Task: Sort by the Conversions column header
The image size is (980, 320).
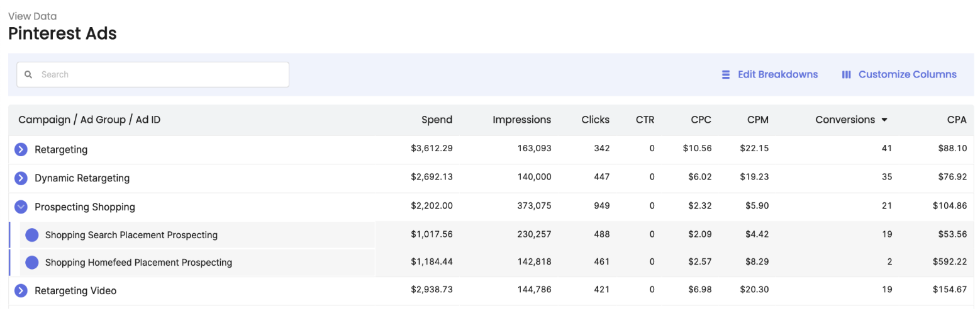Action: (x=845, y=120)
